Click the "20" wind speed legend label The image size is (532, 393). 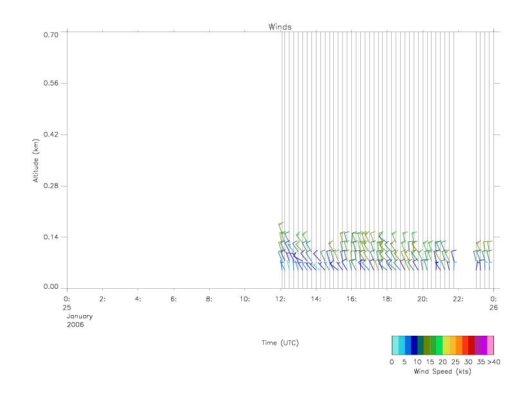(x=443, y=361)
